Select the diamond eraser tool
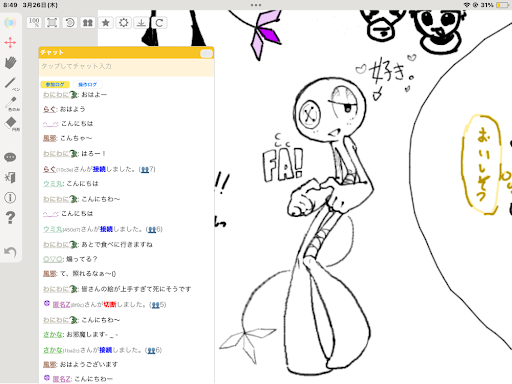512x384 pixels. tap(11, 124)
